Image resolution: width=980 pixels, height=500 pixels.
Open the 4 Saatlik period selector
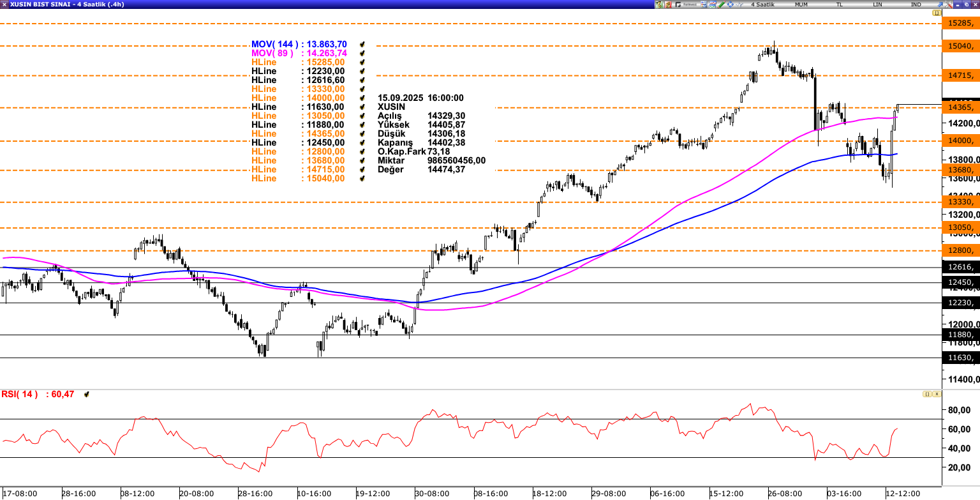[762, 4]
